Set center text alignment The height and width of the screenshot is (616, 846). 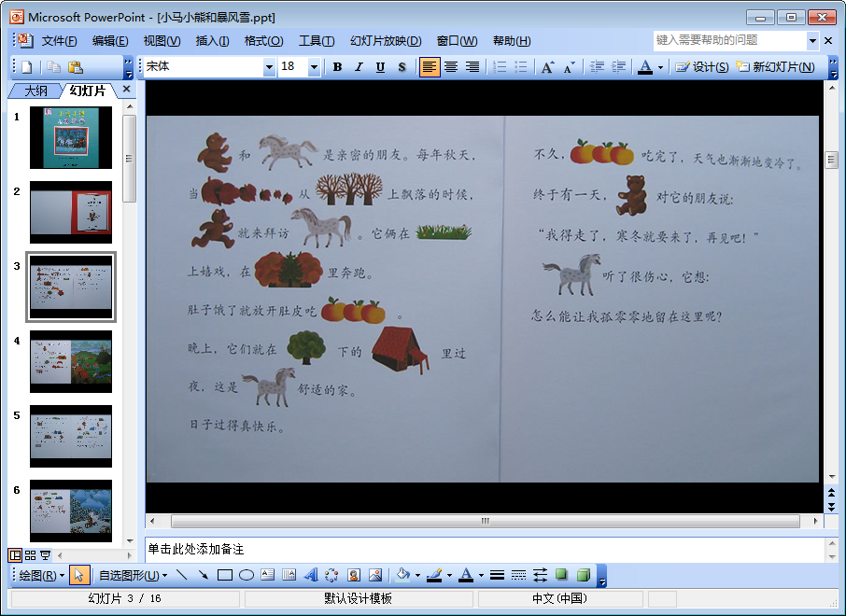[x=451, y=67]
